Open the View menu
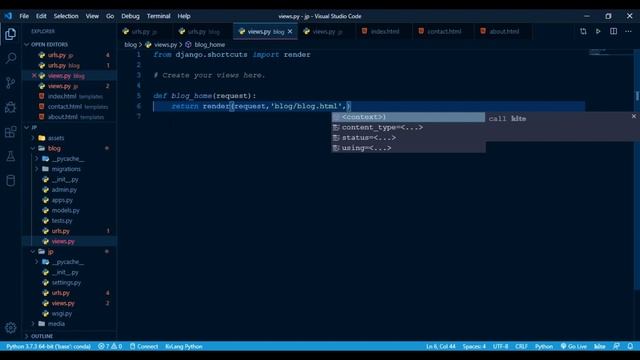This screenshot has width=640, height=360. click(x=92, y=16)
